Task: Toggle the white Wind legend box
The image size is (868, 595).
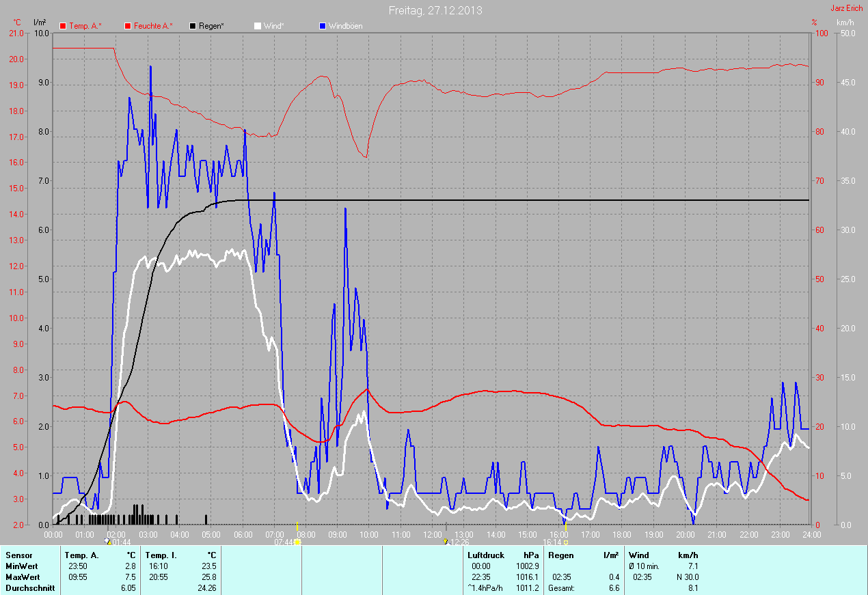Action: [x=258, y=26]
